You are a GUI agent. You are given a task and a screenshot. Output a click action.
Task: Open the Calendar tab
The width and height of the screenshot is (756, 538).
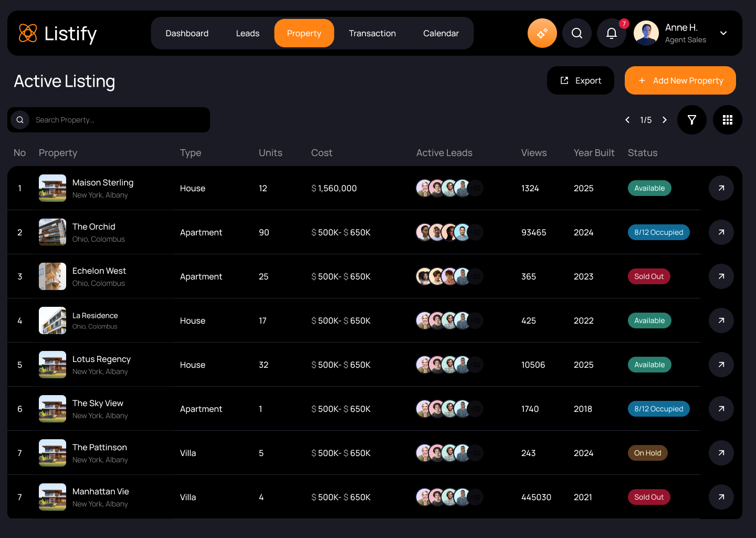[440, 33]
